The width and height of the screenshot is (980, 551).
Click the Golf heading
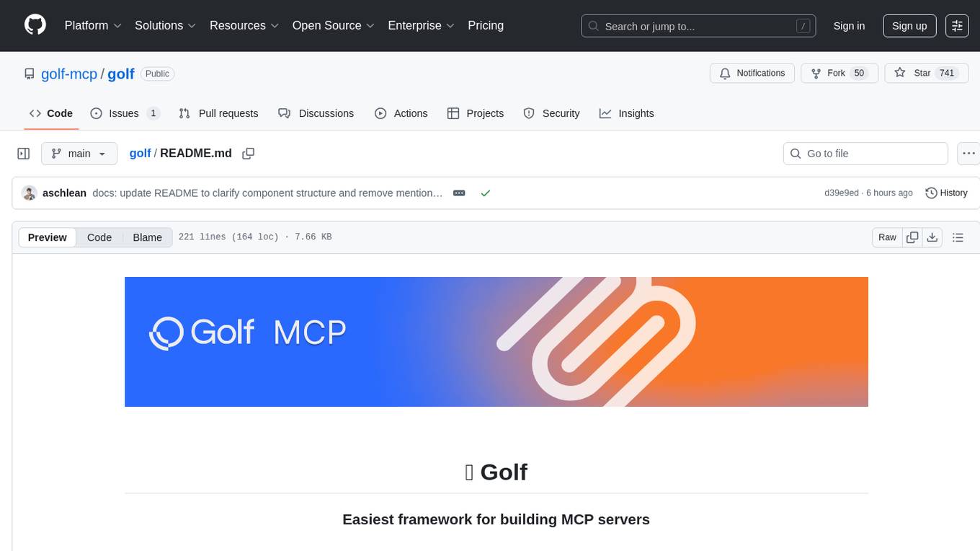496,472
